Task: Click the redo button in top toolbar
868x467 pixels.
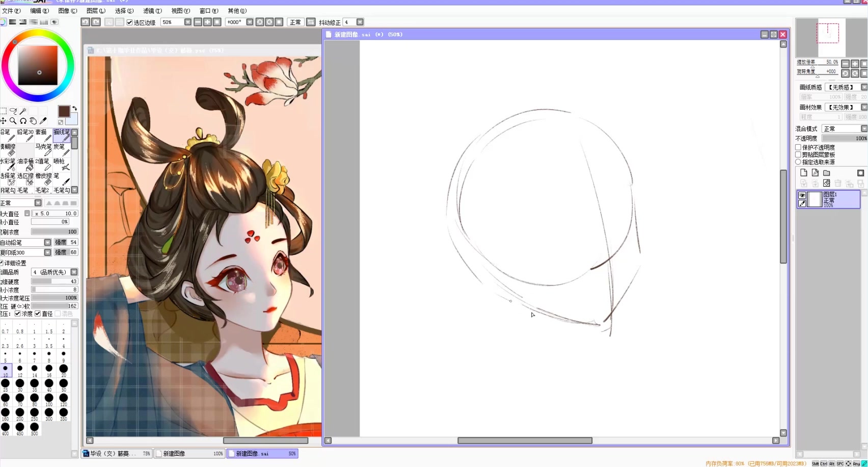Action: (96, 22)
